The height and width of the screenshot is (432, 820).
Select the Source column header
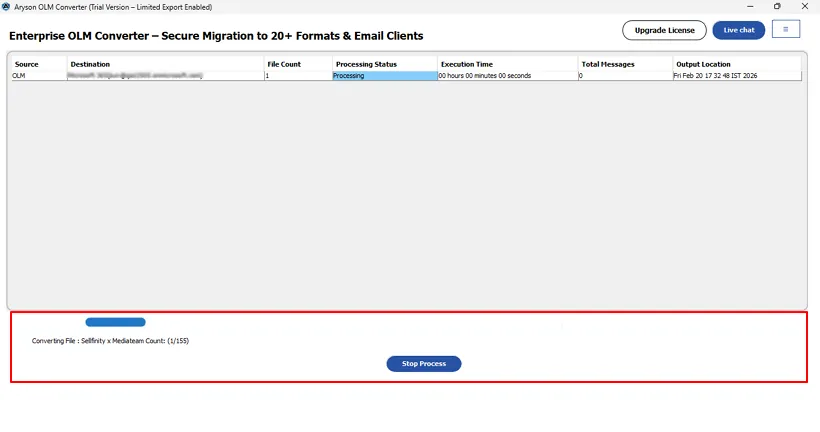pos(27,64)
